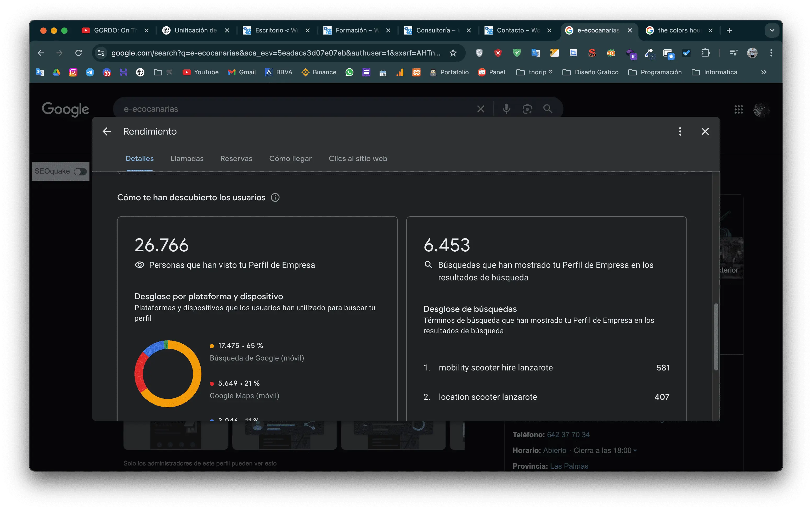Screen dimensions: 812x510
Task: Open a new browser tab
Action: pyautogui.click(x=729, y=30)
